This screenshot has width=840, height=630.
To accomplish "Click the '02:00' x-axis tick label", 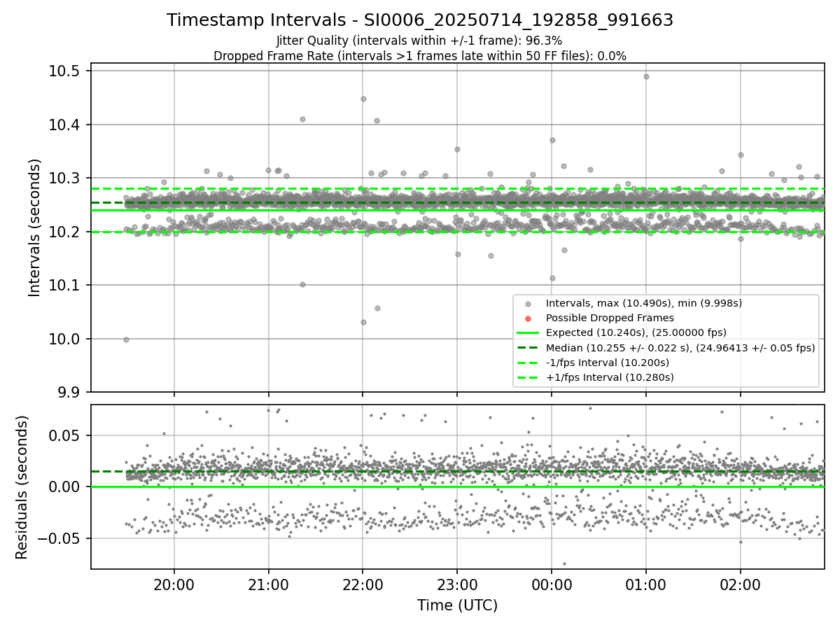I will point(741,584).
